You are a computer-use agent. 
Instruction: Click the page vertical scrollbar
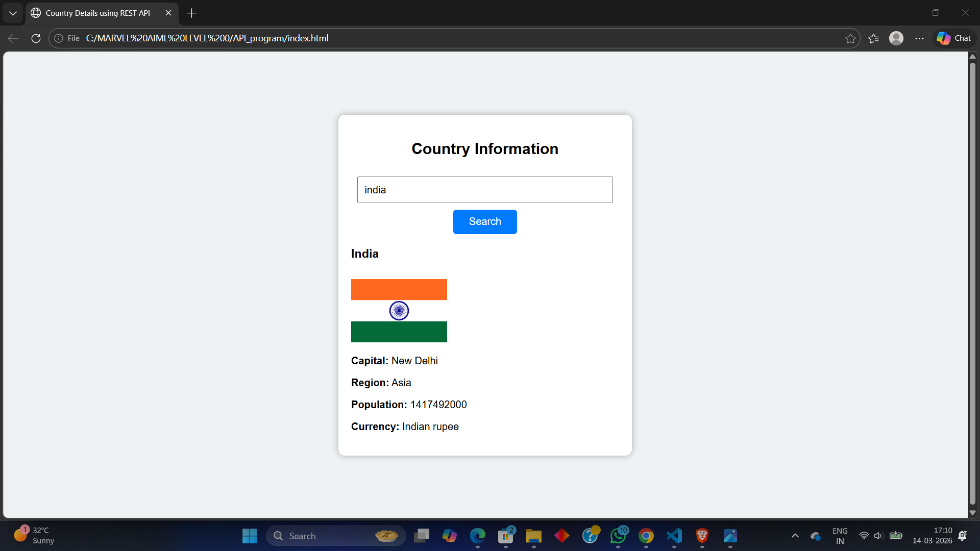coord(972,285)
